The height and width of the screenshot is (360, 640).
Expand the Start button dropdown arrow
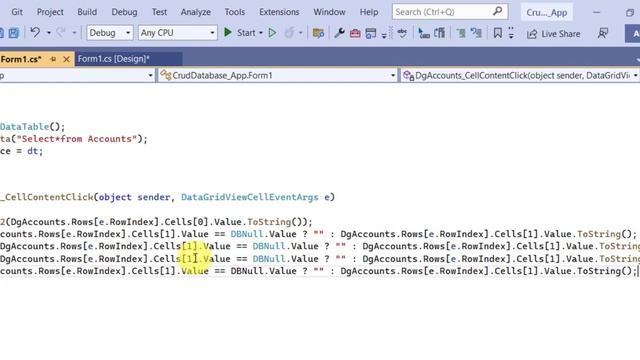(261, 33)
